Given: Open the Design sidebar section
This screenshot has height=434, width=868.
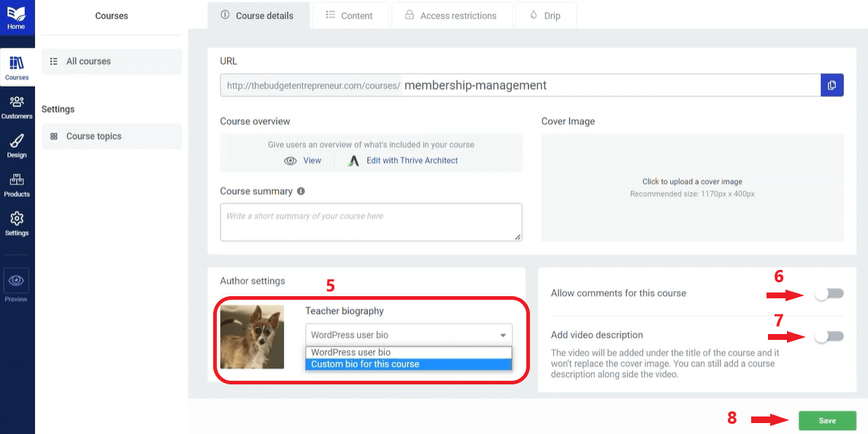Looking at the screenshot, I should tap(17, 146).
